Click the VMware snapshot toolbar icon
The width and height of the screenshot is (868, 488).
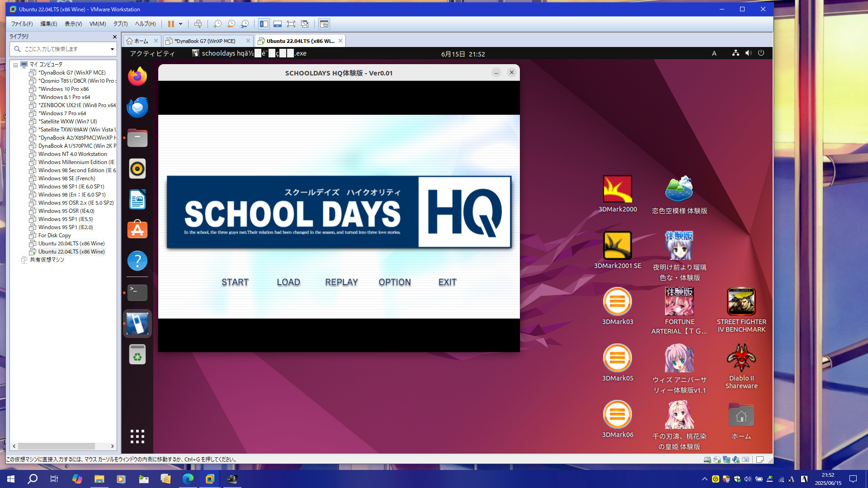(217, 24)
